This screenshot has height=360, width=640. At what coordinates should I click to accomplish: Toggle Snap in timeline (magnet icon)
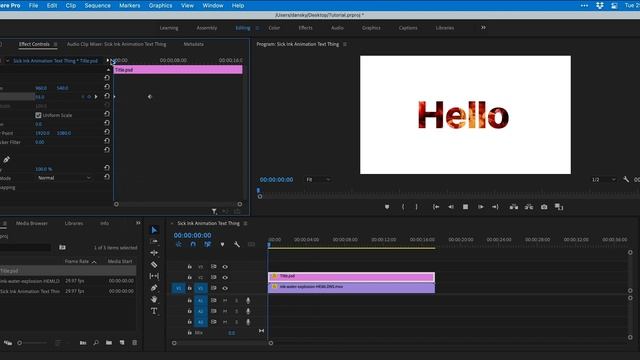tap(193, 244)
